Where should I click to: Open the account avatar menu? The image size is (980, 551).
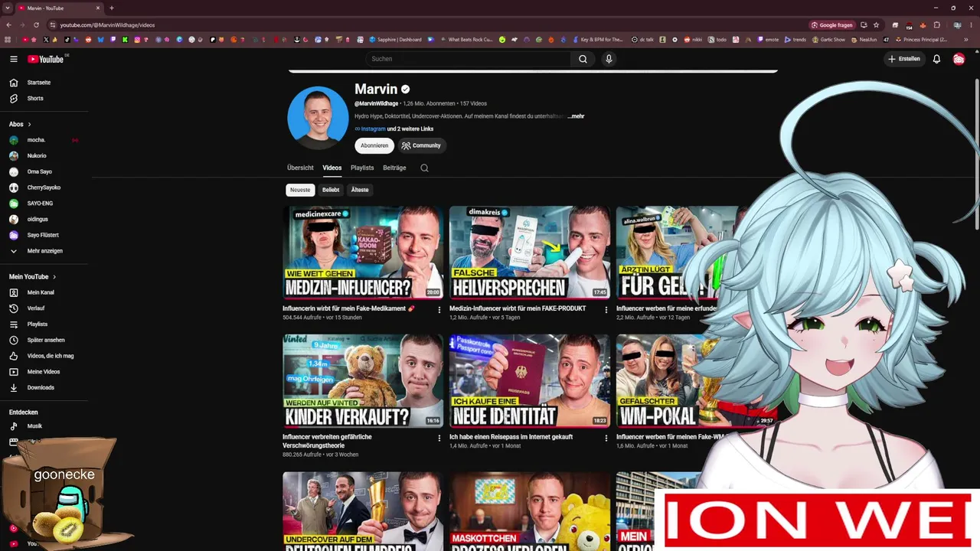point(959,59)
